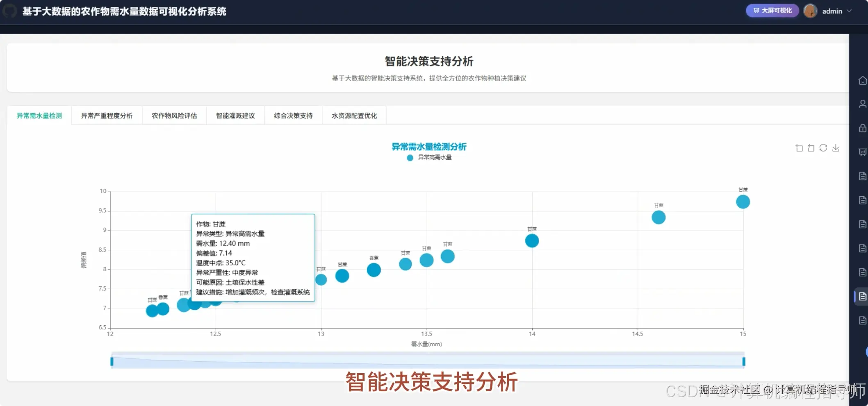Viewport: 868px width, 406px height.
Task: Grab the left handle of the zoom slider
Action: (x=112, y=361)
